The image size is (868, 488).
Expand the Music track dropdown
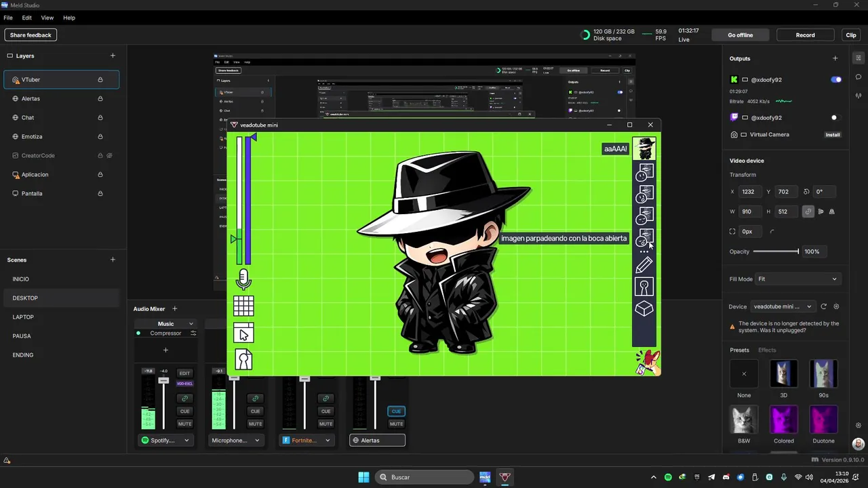pyautogui.click(x=191, y=324)
